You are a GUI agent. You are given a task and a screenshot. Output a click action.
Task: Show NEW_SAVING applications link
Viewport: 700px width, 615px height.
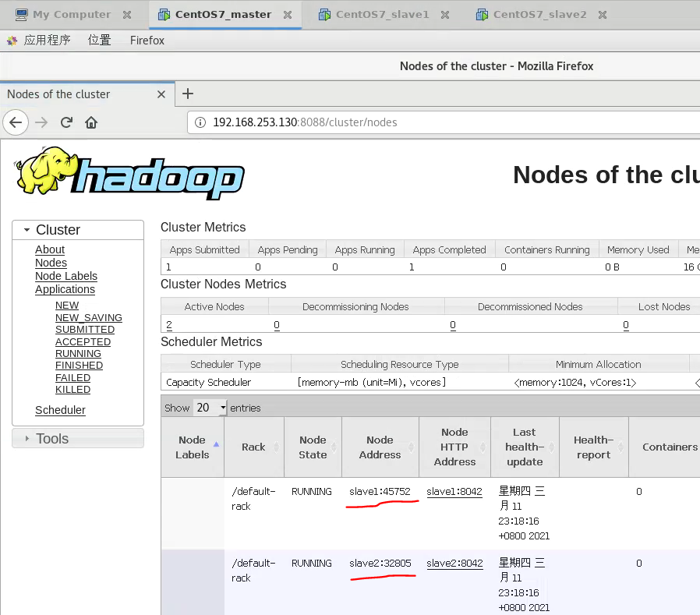tap(88, 317)
